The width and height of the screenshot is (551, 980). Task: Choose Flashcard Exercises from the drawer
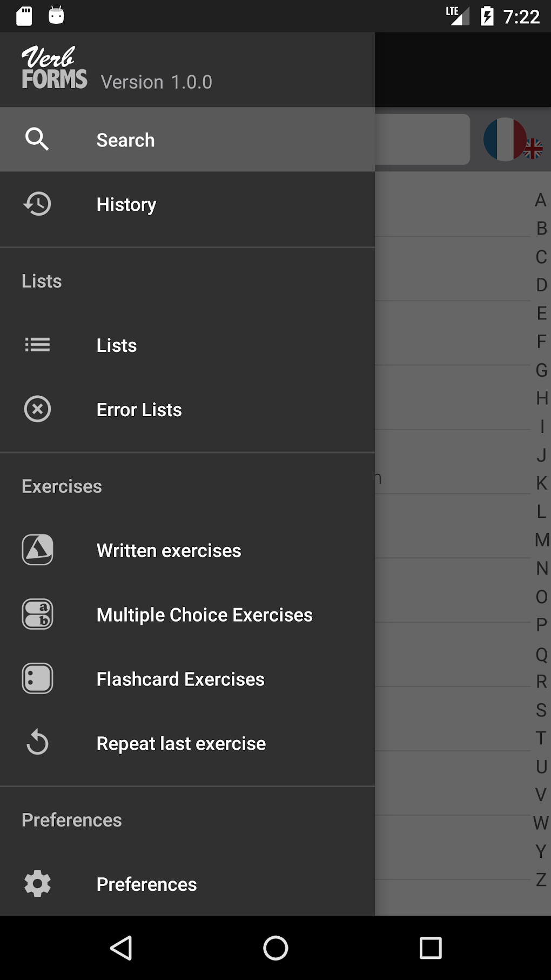tap(180, 679)
